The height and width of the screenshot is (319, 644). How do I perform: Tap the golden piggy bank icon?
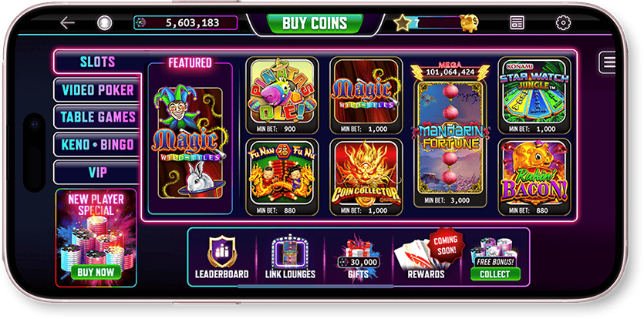[x=469, y=22]
